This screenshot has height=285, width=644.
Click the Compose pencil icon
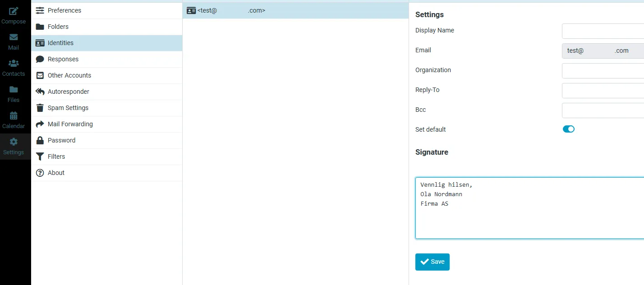(x=14, y=11)
